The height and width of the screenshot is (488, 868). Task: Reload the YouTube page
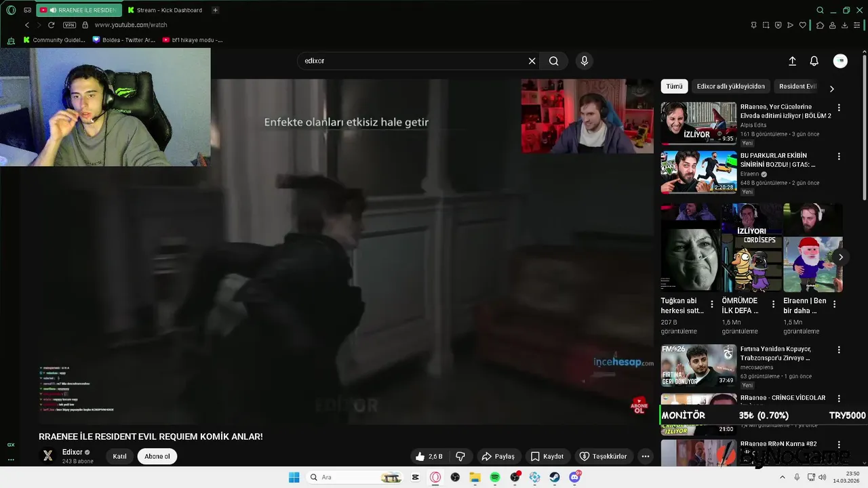[x=51, y=25]
